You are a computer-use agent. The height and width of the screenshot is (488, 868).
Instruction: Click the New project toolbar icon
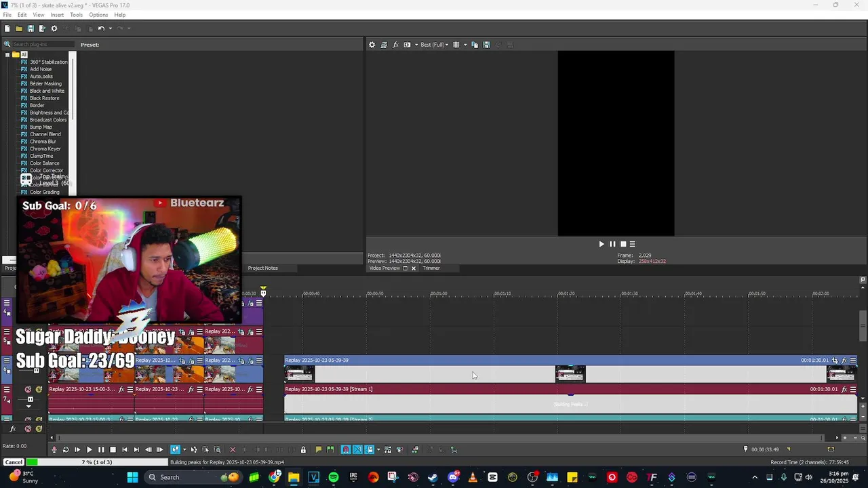click(7, 28)
